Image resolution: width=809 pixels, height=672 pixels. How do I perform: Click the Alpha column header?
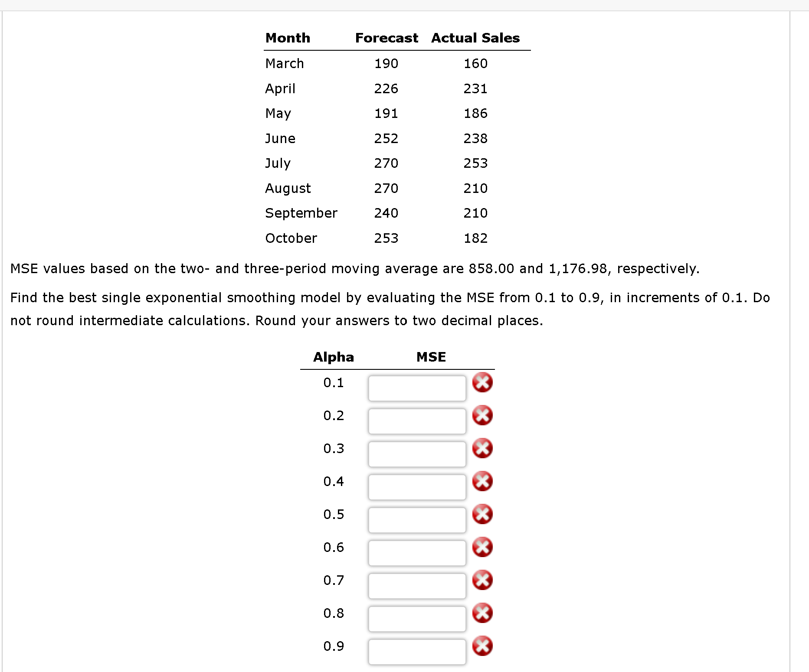pos(334,357)
